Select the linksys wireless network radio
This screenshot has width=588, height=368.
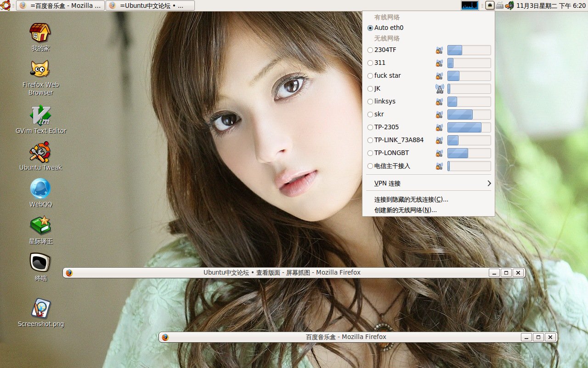[370, 102]
